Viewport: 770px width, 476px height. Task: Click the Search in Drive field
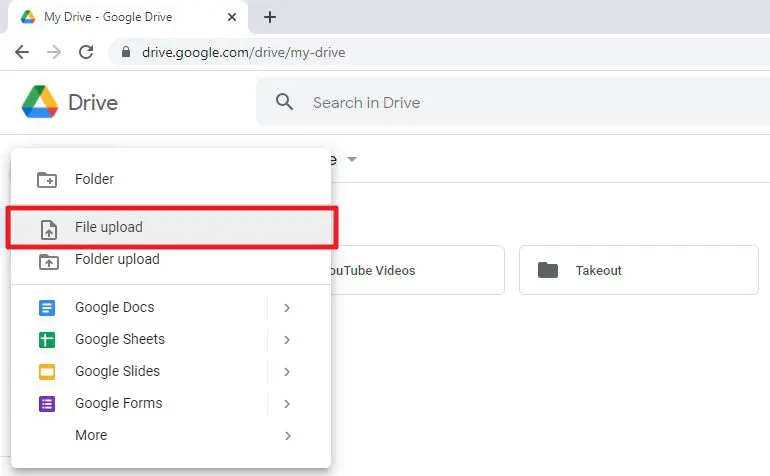pyautogui.click(x=513, y=102)
